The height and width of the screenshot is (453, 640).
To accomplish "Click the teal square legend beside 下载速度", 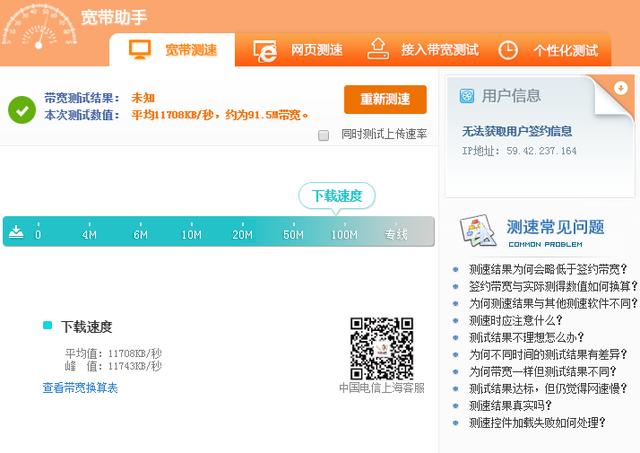I will click(48, 325).
